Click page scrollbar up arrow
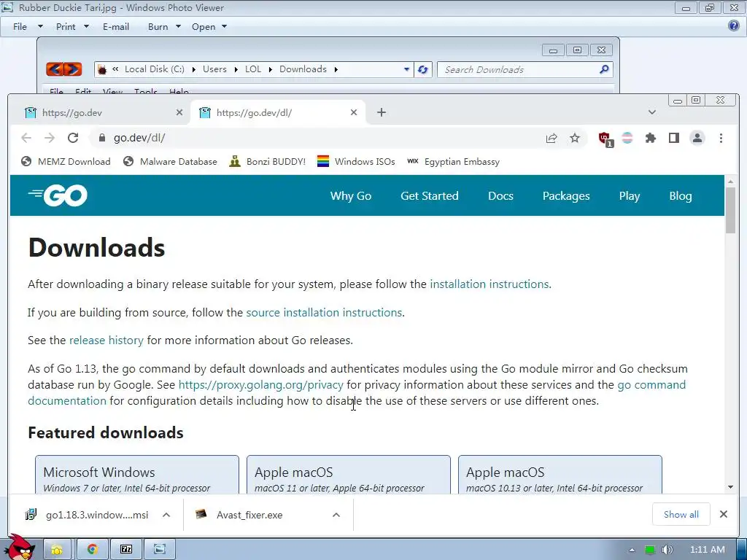The height and width of the screenshot is (560, 747). click(x=730, y=181)
